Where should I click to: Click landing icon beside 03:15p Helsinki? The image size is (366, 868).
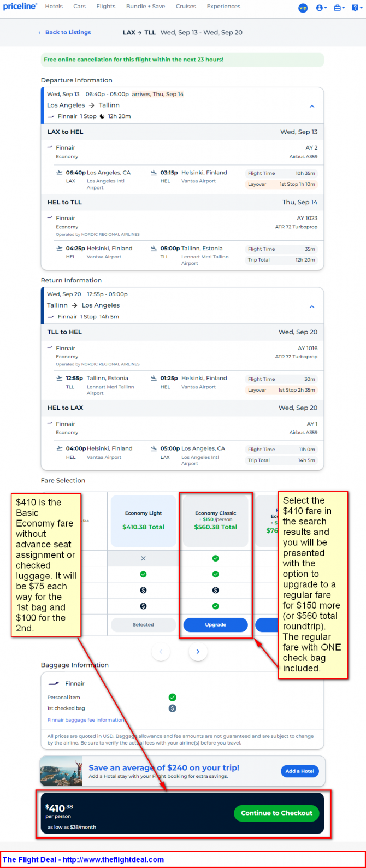pos(155,173)
